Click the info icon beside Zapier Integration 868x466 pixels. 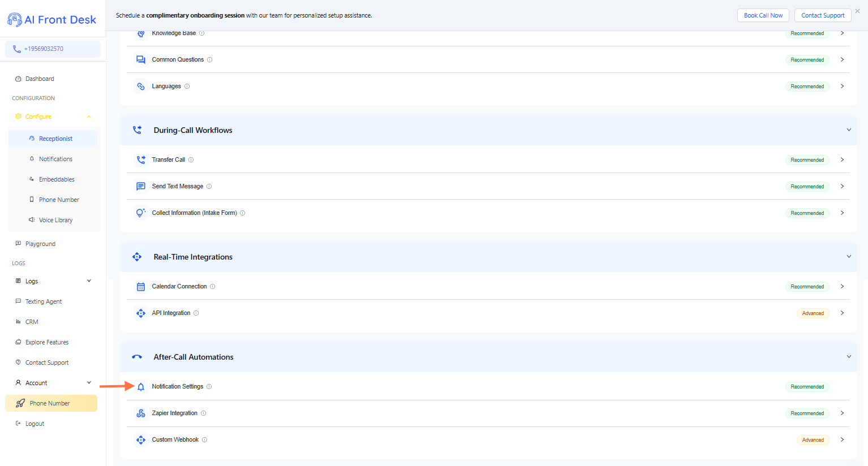204,413
